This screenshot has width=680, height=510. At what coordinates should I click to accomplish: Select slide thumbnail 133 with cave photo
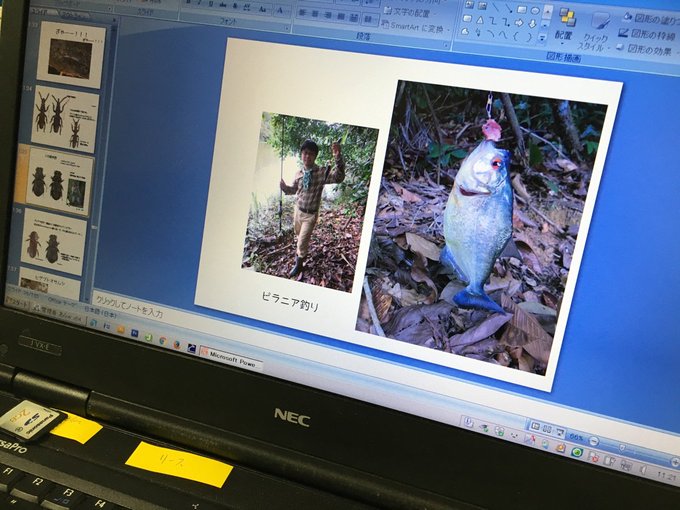[x=71, y=55]
